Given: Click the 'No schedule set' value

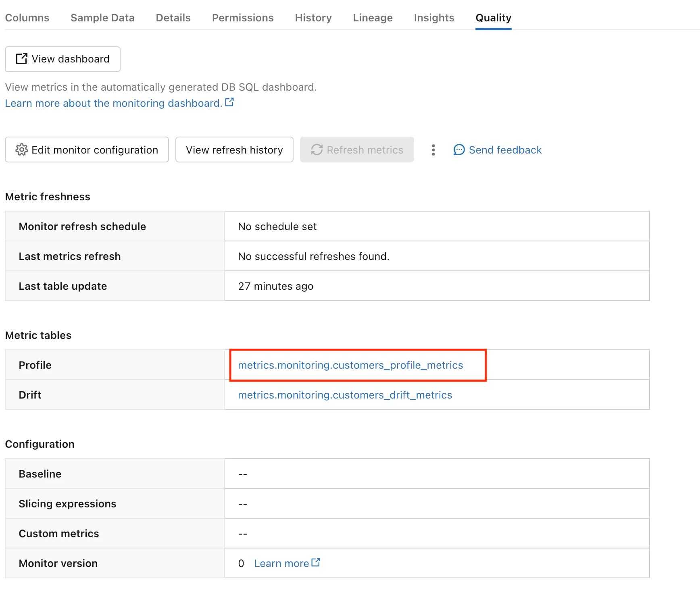Looking at the screenshot, I should point(277,226).
